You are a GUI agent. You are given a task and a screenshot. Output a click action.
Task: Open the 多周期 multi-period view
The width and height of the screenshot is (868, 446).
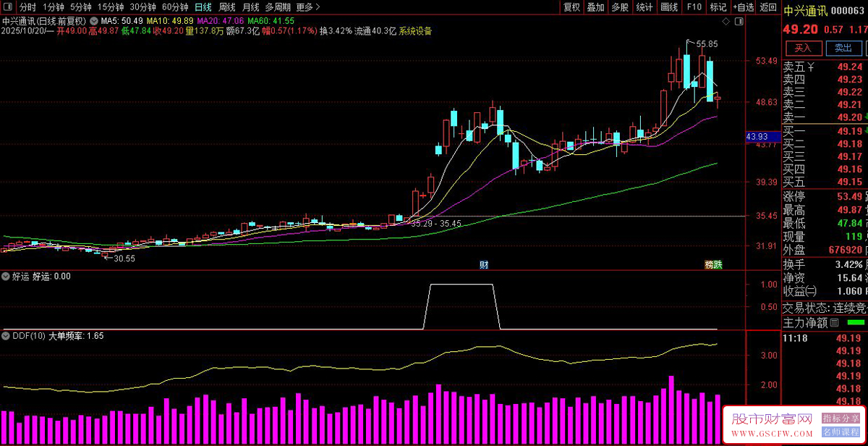[278, 7]
